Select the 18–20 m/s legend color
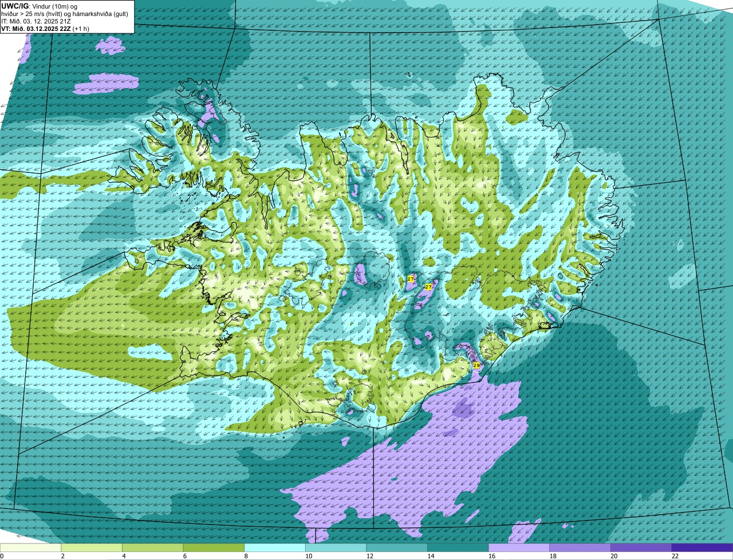 pos(580,547)
